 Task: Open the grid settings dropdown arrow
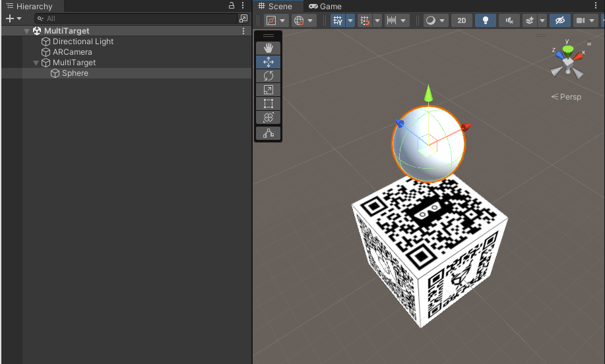pyautogui.click(x=350, y=20)
